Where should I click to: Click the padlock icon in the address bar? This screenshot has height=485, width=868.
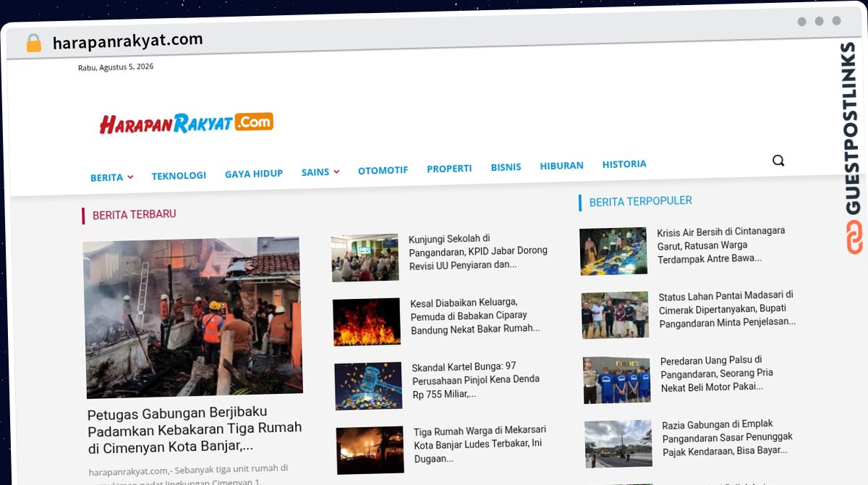34,43
